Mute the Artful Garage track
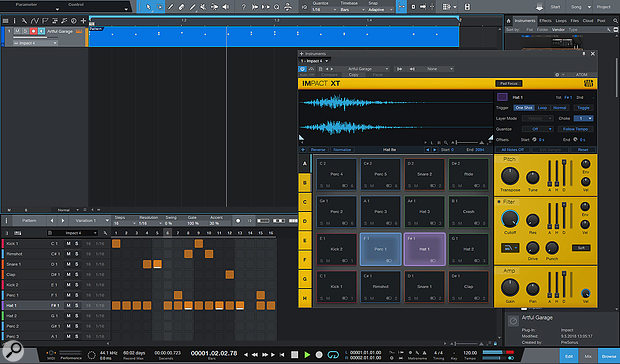The height and width of the screenshot is (364, 620). click(x=17, y=31)
